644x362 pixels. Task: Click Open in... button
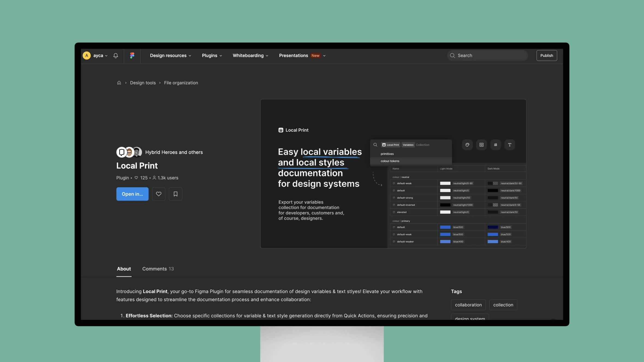(x=132, y=194)
